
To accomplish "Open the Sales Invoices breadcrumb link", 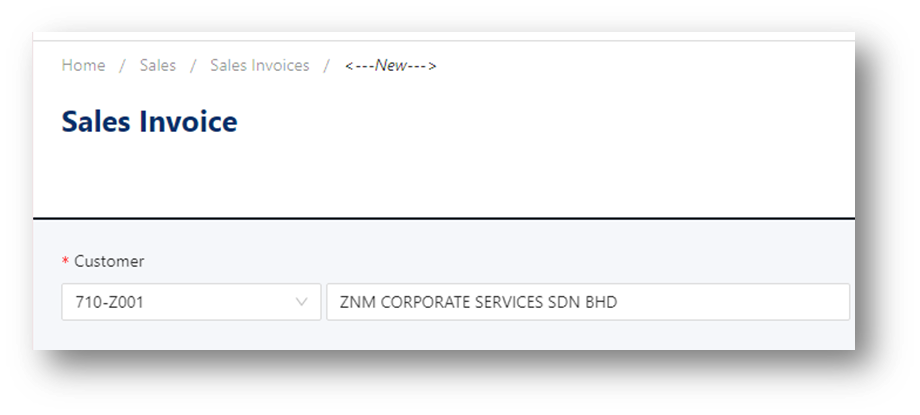I will (x=260, y=65).
